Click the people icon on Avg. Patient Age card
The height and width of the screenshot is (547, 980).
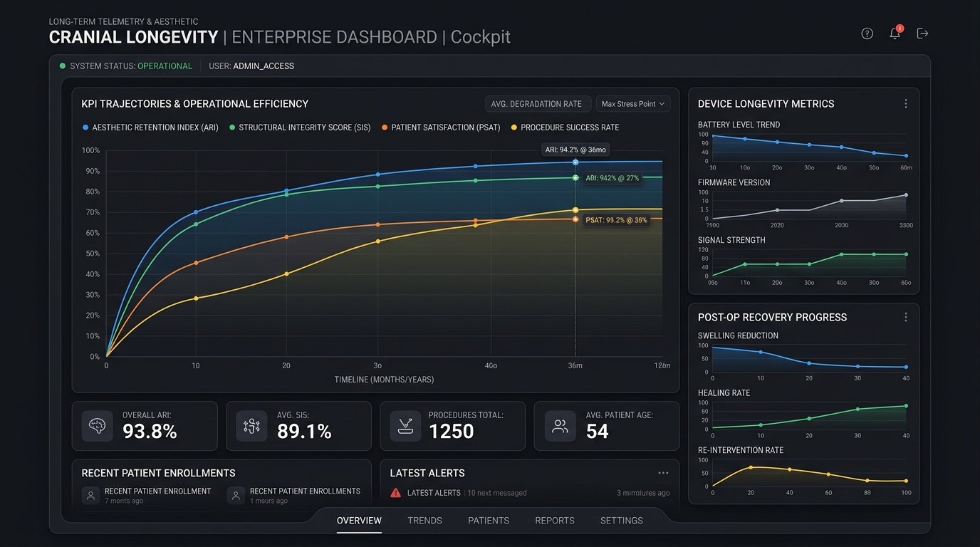pyautogui.click(x=560, y=426)
